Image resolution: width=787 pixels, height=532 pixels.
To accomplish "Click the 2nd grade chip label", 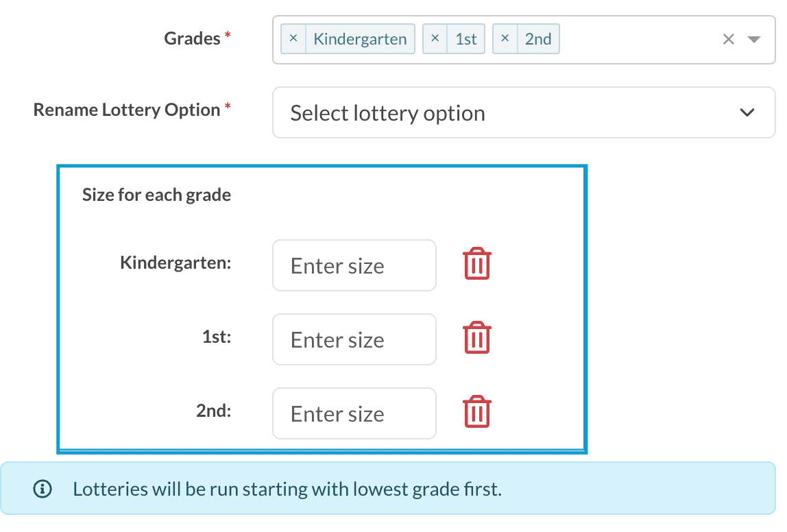I will [538, 39].
